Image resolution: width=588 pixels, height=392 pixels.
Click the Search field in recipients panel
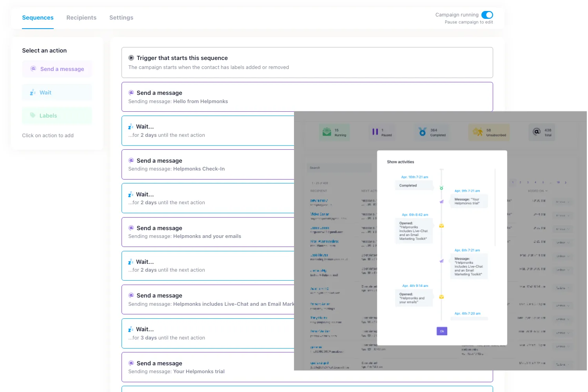(339, 168)
